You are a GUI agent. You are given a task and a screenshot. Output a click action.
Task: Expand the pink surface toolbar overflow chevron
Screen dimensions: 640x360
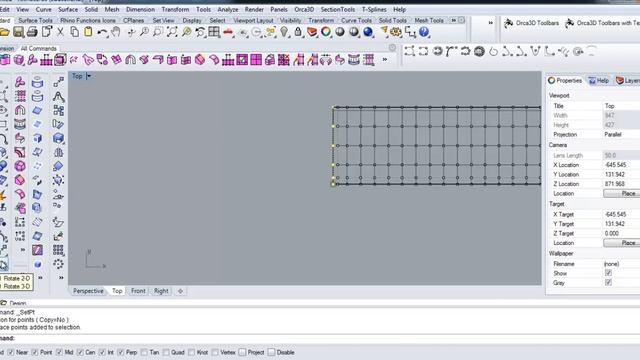click(384, 60)
